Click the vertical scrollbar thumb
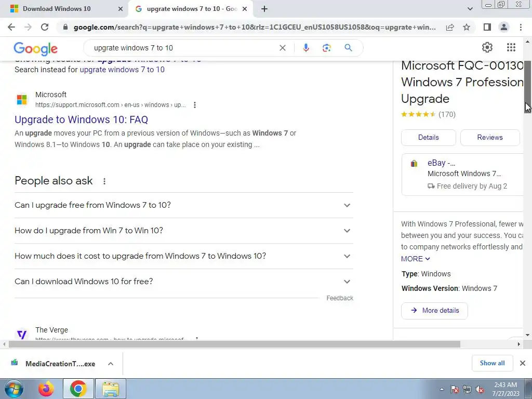Viewport: 532px width, 399px height. click(528, 87)
